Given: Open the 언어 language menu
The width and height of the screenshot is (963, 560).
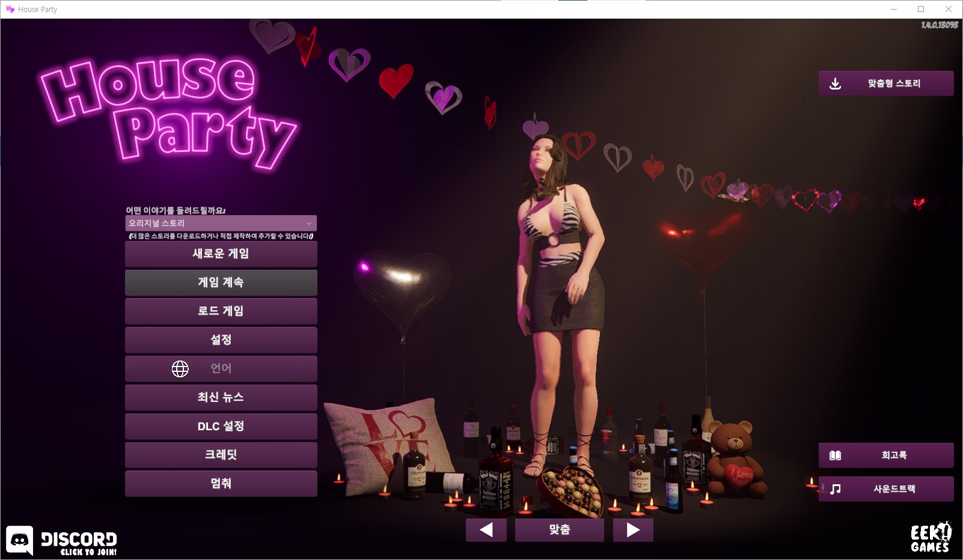Looking at the screenshot, I should pos(221,369).
